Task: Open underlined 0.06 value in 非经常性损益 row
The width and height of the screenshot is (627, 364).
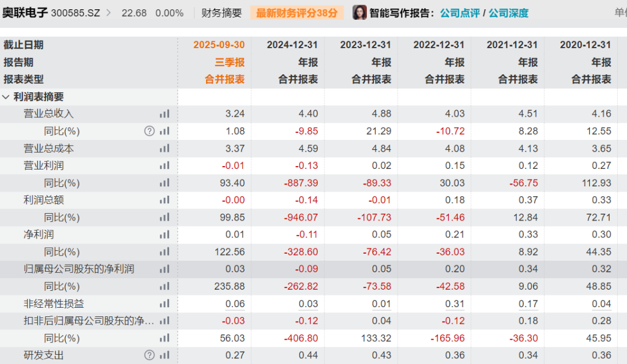Action: (x=235, y=304)
